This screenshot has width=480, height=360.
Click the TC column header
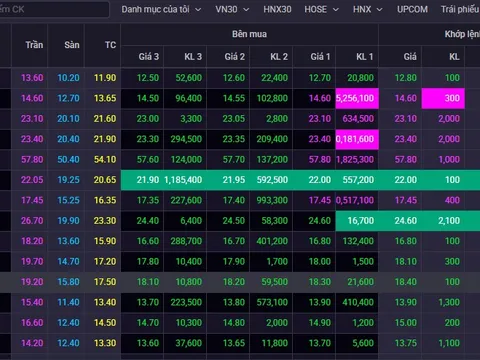pos(110,45)
